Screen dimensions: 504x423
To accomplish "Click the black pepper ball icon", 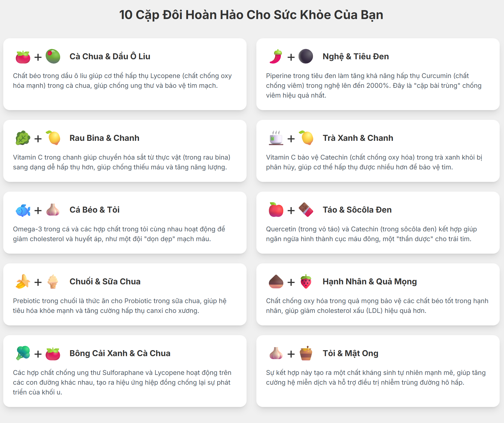I will pyautogui.click(x=306, y=56).
